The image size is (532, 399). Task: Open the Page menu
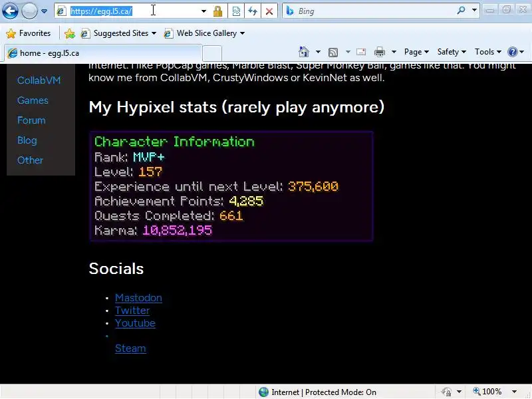pyautogui.click(x=417, y=52)
